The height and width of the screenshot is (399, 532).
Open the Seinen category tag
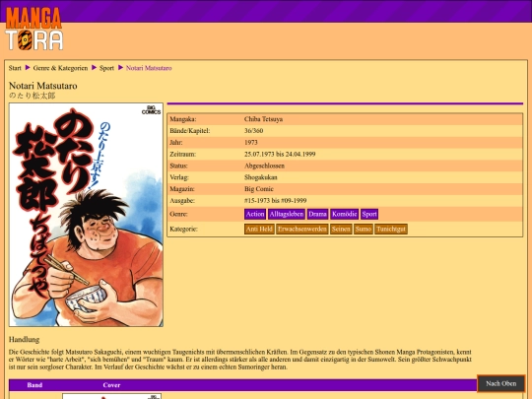[x=341, y=229]
